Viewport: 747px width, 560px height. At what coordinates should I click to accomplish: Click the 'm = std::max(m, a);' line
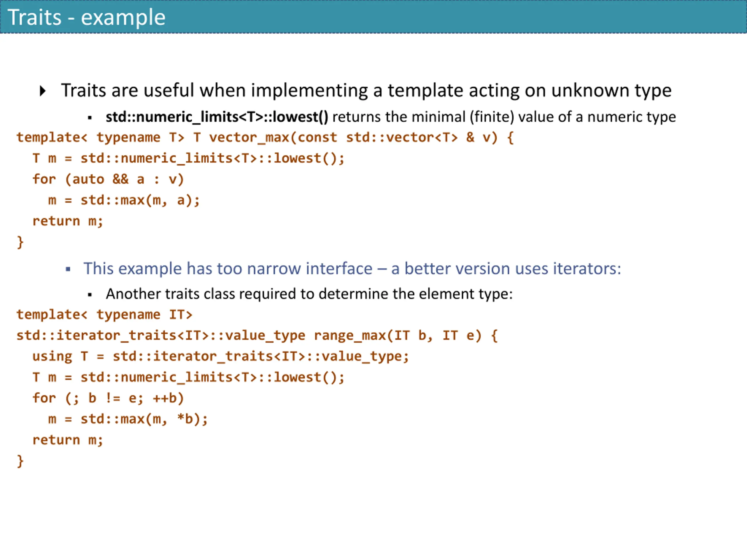124,200
